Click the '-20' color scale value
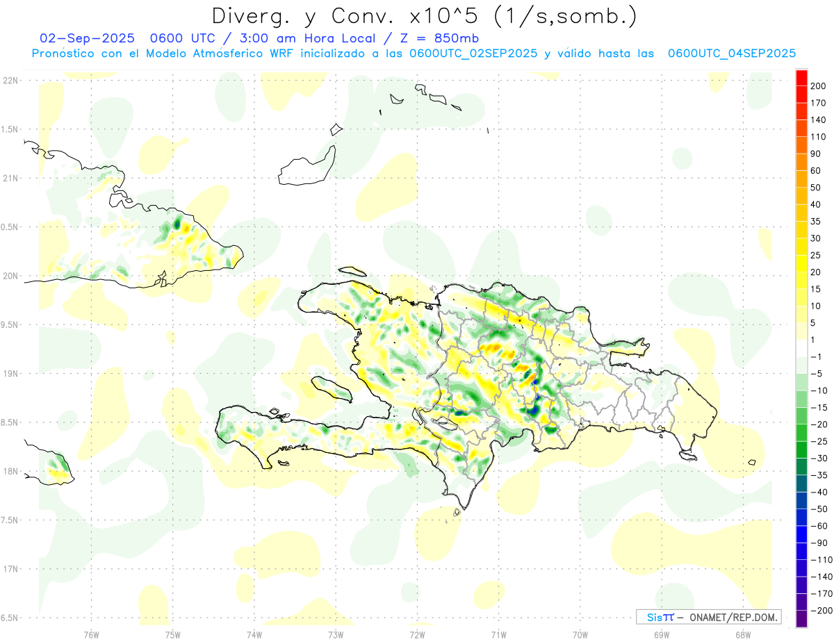Image resolution: width=834 pixels, height=644 pixels. 818,424
